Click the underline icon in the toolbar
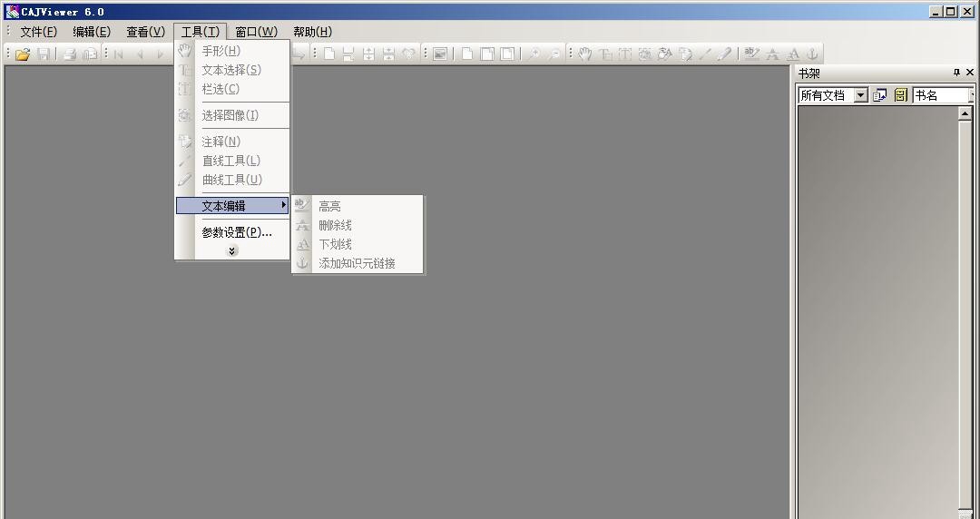The image size is (980, 519). [792, 54]
